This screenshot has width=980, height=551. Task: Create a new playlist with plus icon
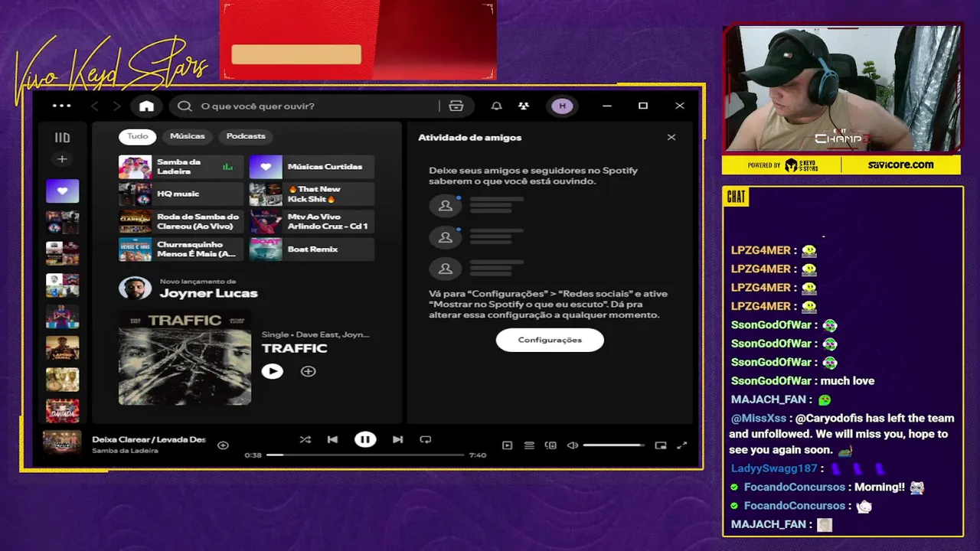(62, 159)
